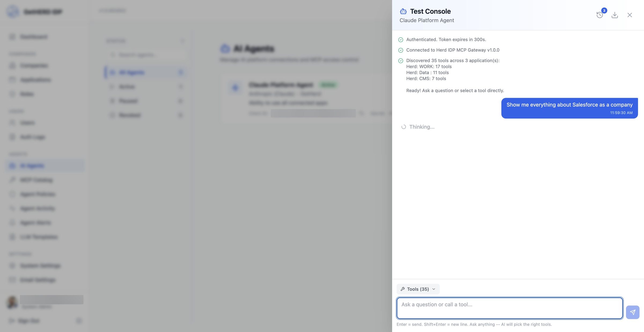Click the wrench icon in Tools button
This screenshot has width=644, height=332.
pyautogui.click(x=402, y=289)
